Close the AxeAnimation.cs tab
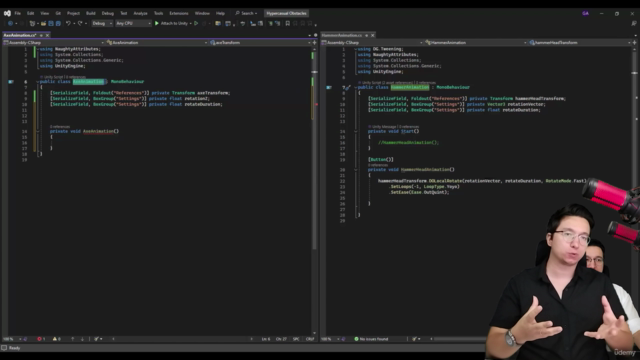Image resolution: width=640 pixels, height=360 pixels. (47, 36)
